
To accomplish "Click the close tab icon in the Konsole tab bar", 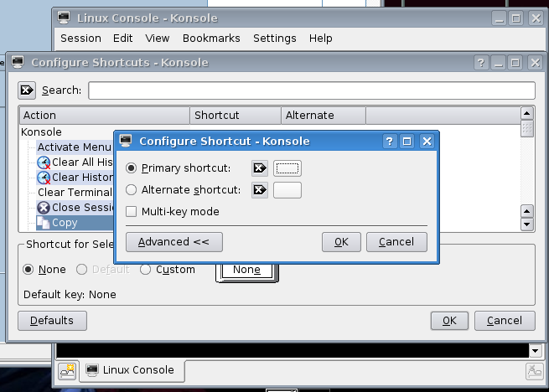I will point(535,371).
